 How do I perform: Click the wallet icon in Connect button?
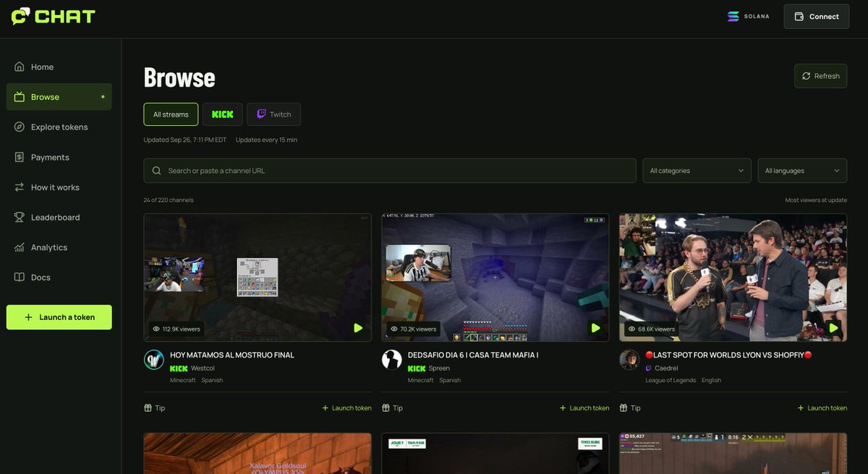pyautogui.click(x=799, y=17)
